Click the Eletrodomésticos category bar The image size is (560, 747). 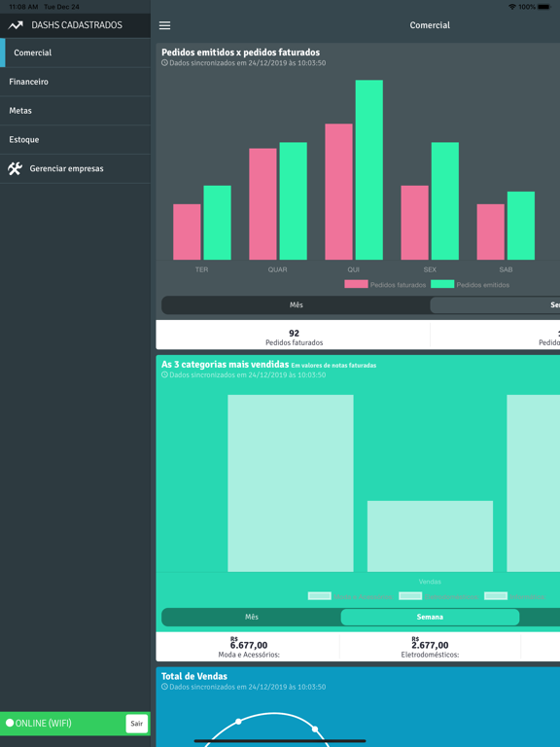click(430, 537)
